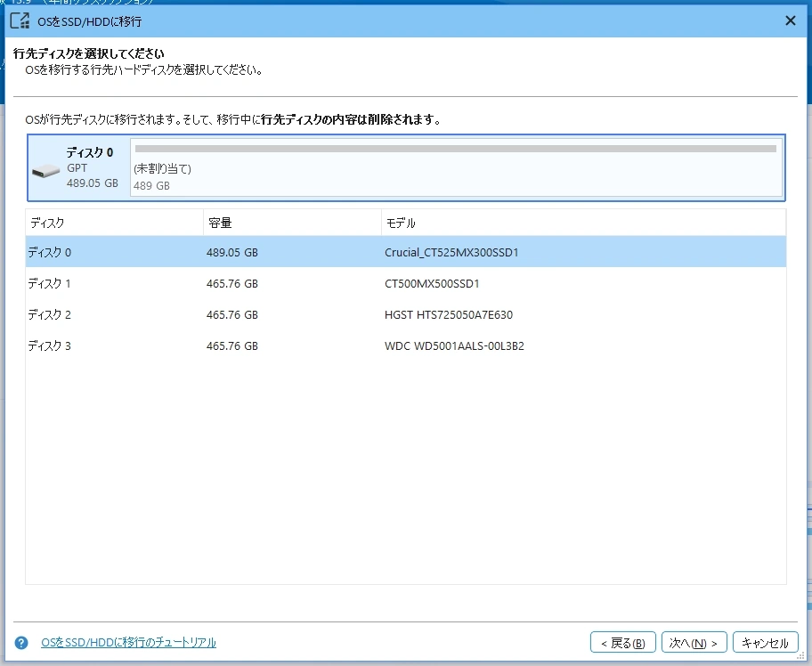Click the GPT label in disk preview
Viewport: 812px width, 666px height.
[x=77, y=167]
